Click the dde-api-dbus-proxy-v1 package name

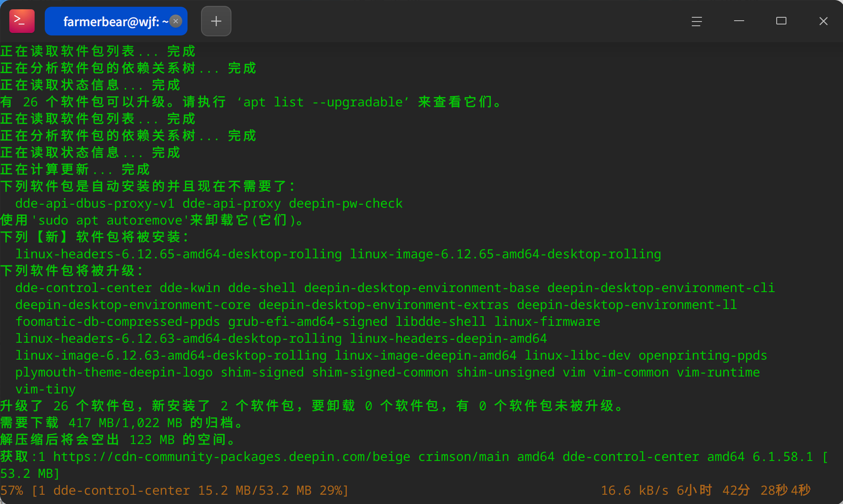[95, 203]
